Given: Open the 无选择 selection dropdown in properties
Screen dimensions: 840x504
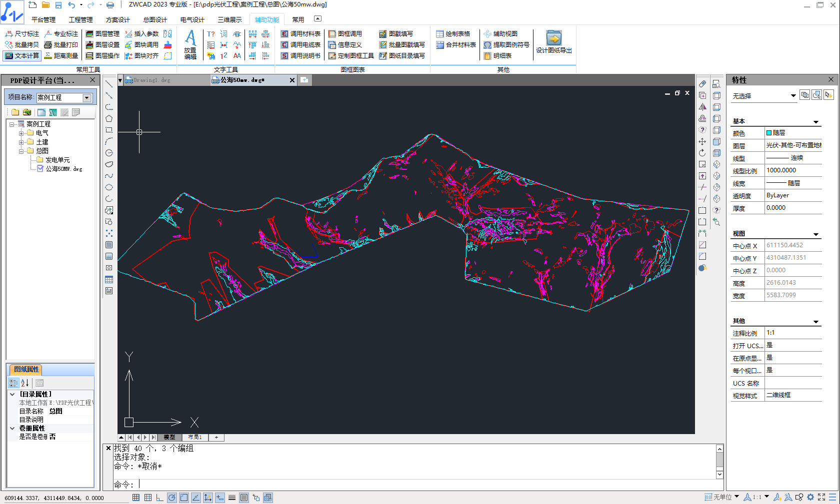Looking at the screenshot, I should pos(793,96).
